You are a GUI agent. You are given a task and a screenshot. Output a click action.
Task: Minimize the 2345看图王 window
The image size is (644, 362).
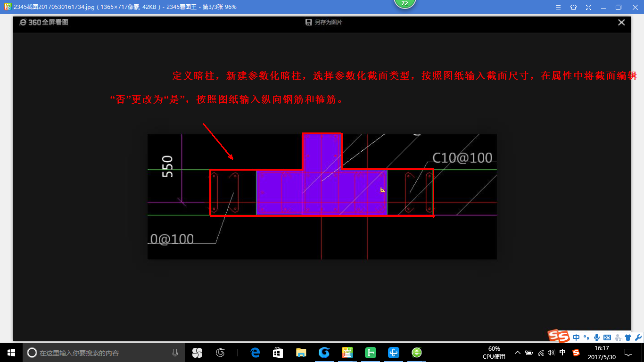(603, 7)
